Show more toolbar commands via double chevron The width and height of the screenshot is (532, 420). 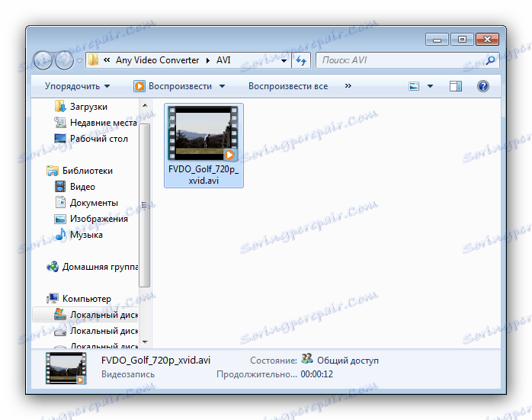tap(348, 86)
